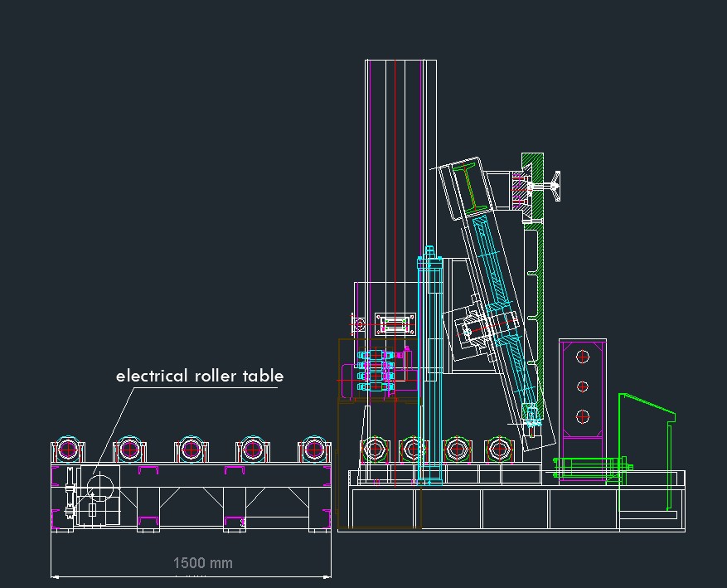Select the 1500 mm dimension text

[x=202, y=563]
